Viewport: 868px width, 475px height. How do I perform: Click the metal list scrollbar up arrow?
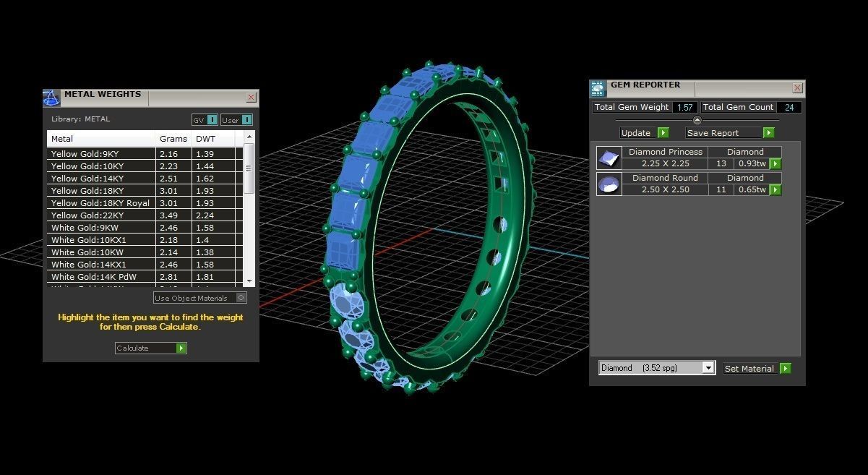pyautogui.click(x=249, y=137)
